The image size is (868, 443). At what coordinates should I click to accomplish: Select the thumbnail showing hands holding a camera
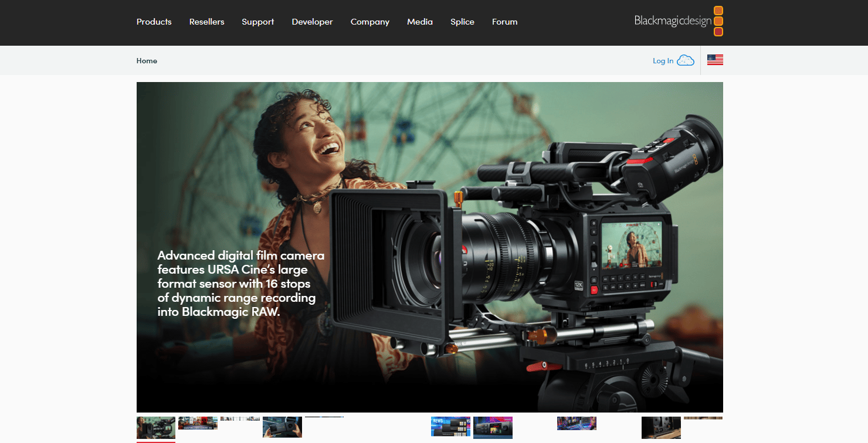282,427
